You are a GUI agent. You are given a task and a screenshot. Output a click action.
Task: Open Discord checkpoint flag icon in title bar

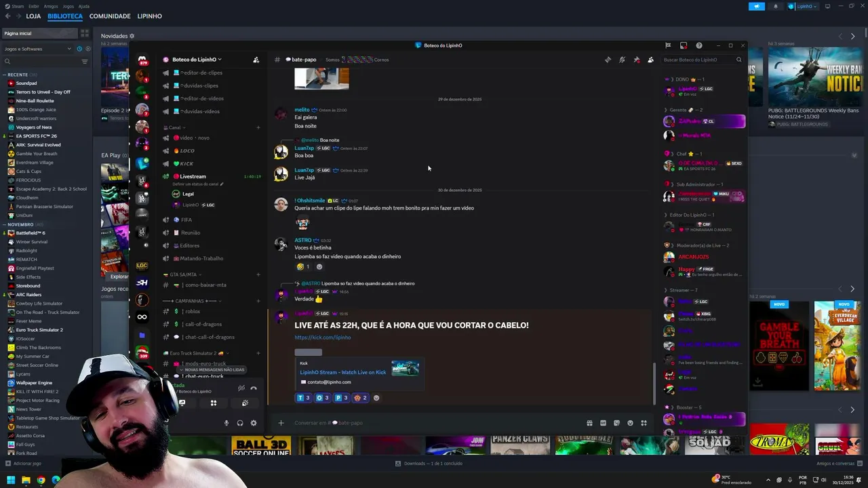tap(668, 45)
